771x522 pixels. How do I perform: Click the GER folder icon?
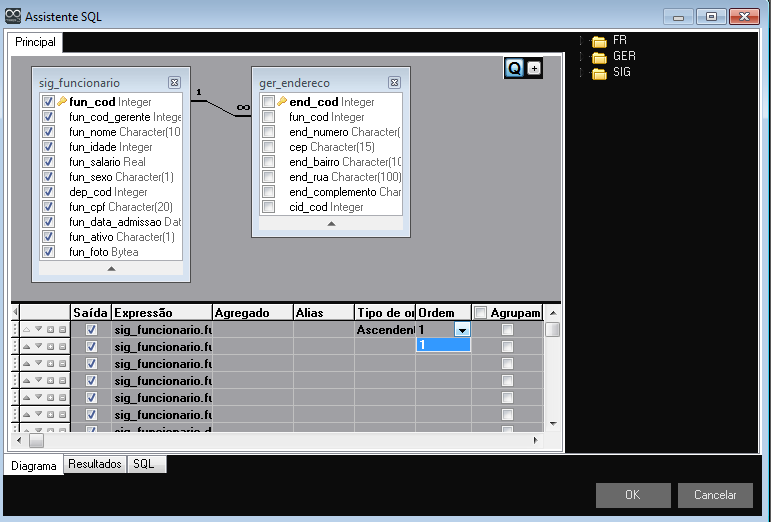pos(599,57)
